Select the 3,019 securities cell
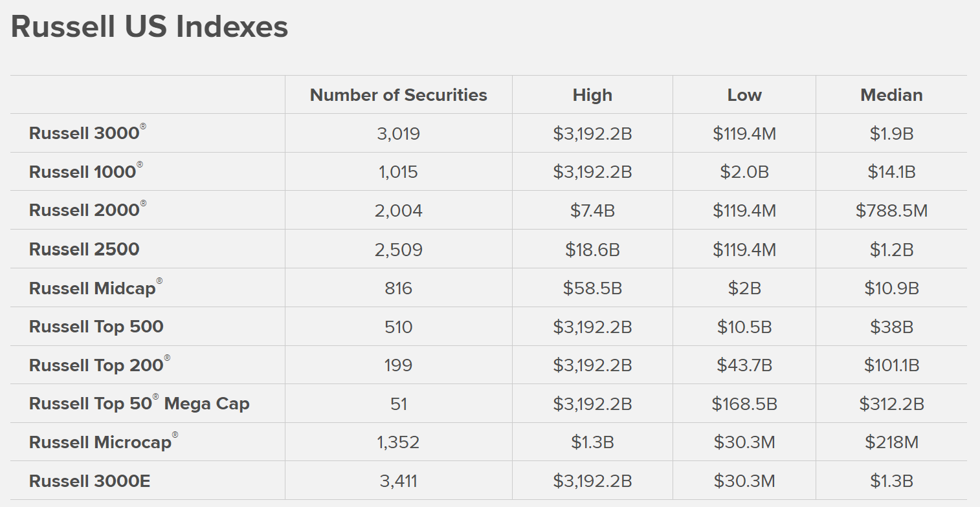 coord(399,134)
